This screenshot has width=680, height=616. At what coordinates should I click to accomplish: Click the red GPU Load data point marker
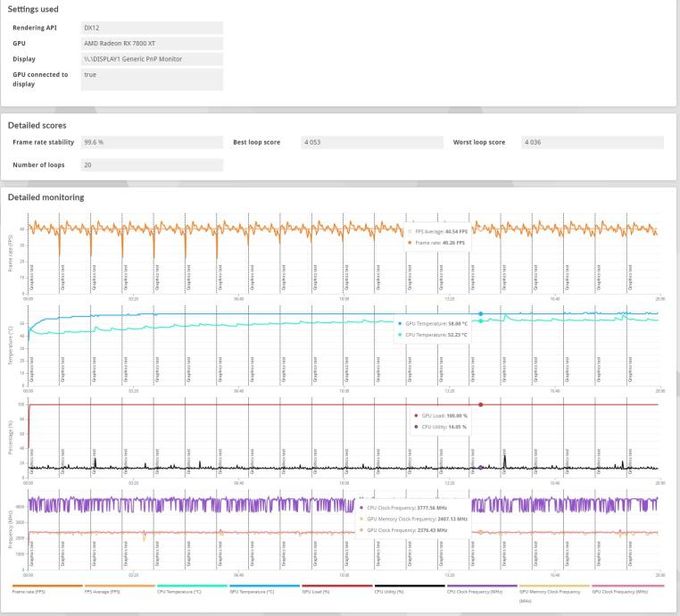pyautogui.click(x=480, y=404)
